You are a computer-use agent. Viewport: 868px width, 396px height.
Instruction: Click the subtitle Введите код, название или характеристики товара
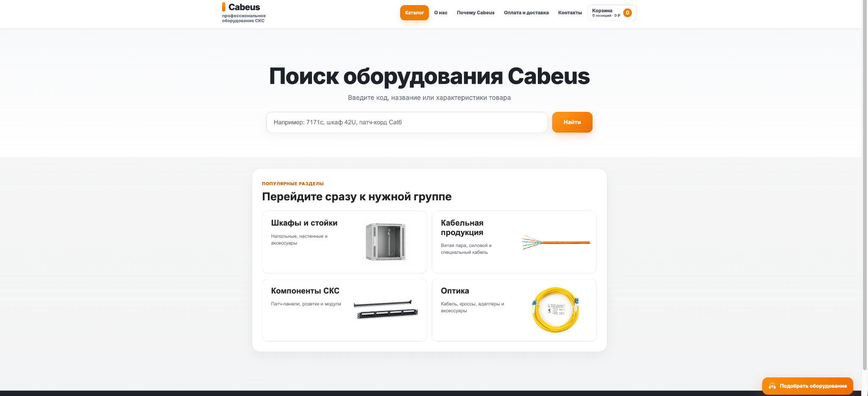pyautogui.click(x=429, y=98)
